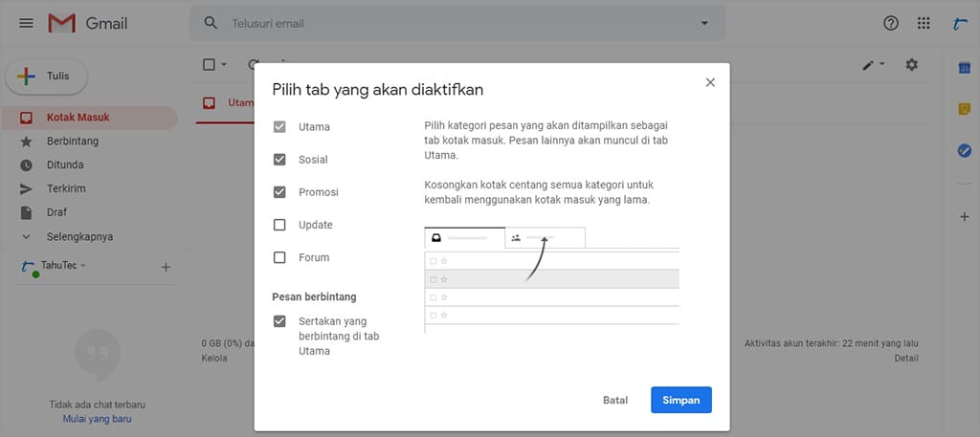Open the Google apps grid
Image resolution: width=980 pixels, height=437 pixels.
click(923, 23)
